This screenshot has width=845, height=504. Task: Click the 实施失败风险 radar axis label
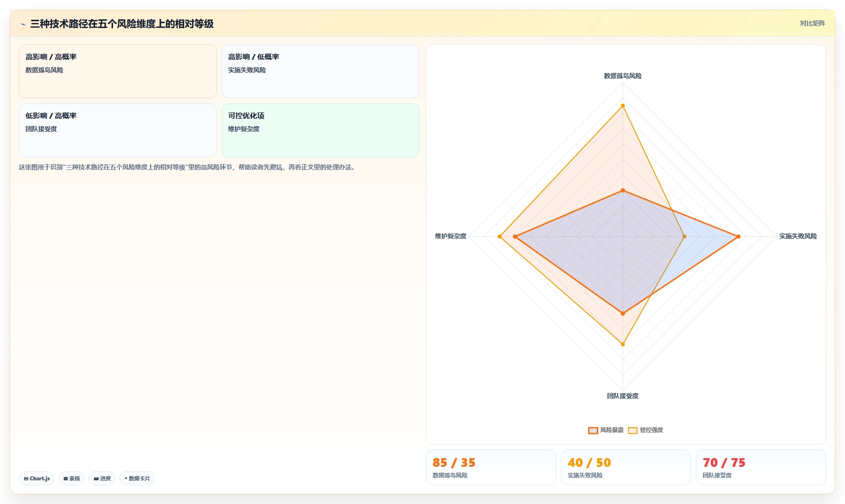798,236
